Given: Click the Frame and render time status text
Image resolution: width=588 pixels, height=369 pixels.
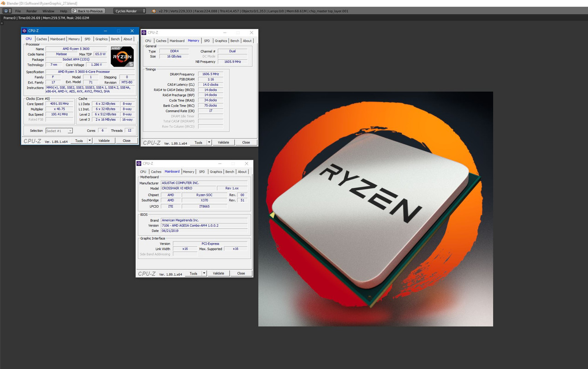Looking at the screenshot, I should pos(47,18).
